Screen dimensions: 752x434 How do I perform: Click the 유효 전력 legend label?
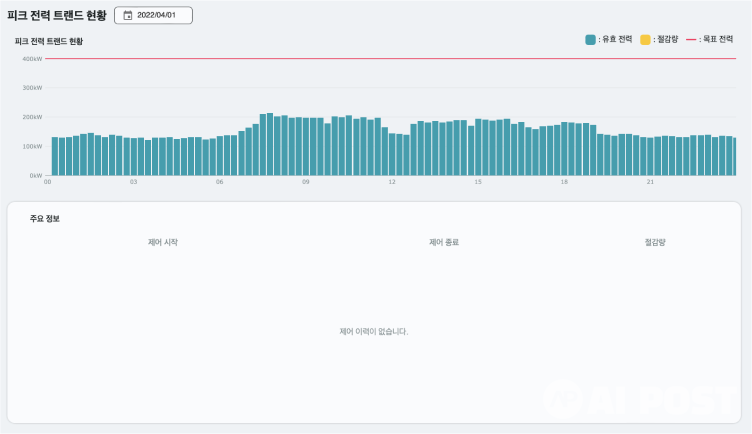click(x=616, y=40)
